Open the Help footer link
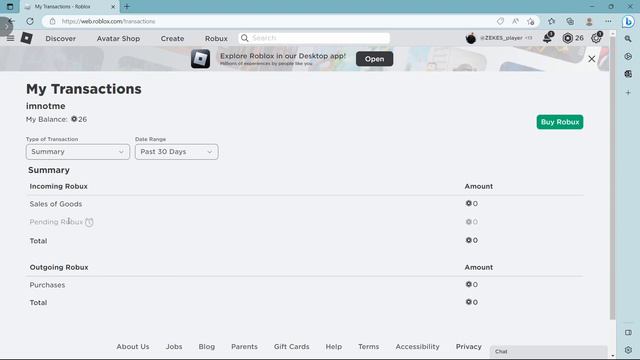The width and height of the screenshot is (640, 360). click(333, 347)
